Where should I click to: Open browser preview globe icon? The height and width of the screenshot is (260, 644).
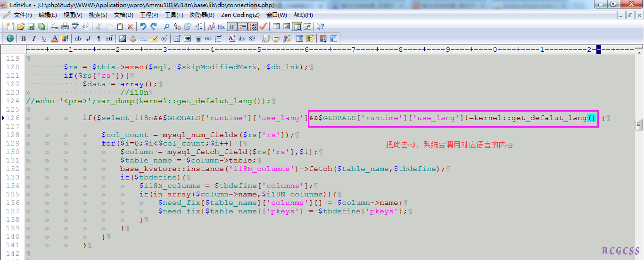coord(10,39)
